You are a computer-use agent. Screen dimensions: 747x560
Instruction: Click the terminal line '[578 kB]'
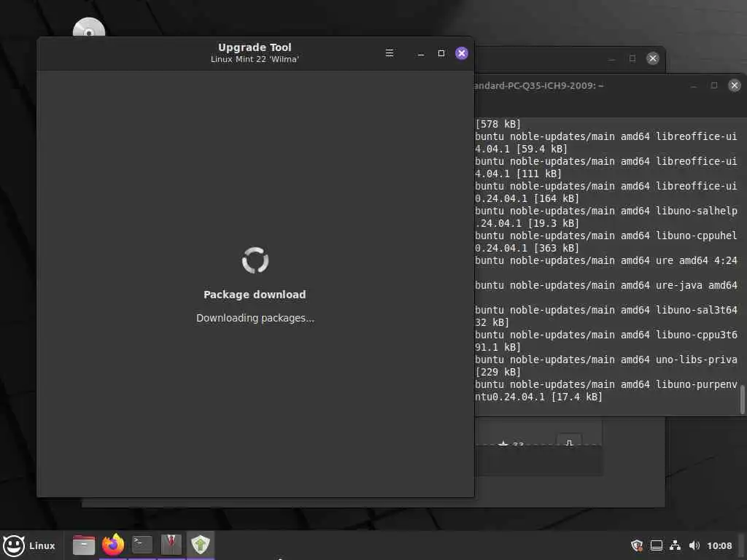[498, 124]
